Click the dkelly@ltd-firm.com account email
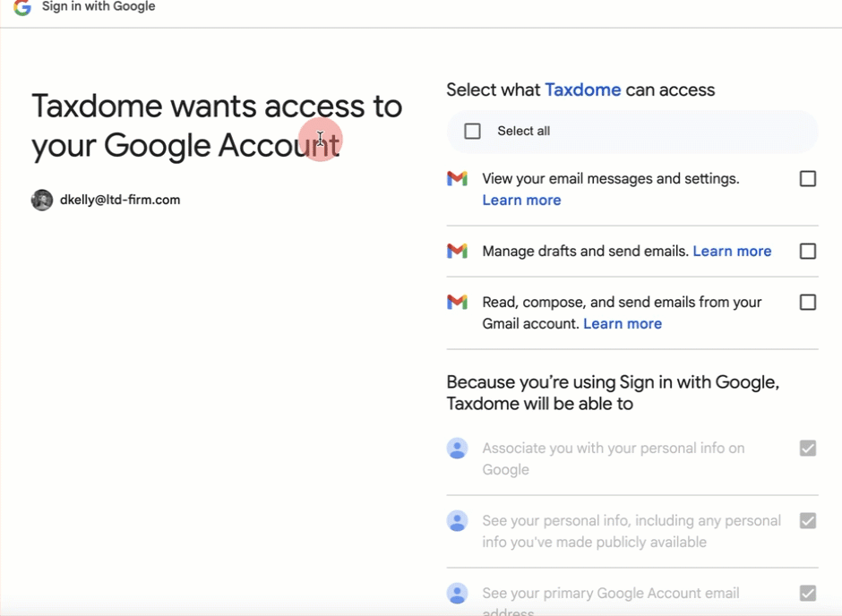842x616 pixels. pos(120,200)
